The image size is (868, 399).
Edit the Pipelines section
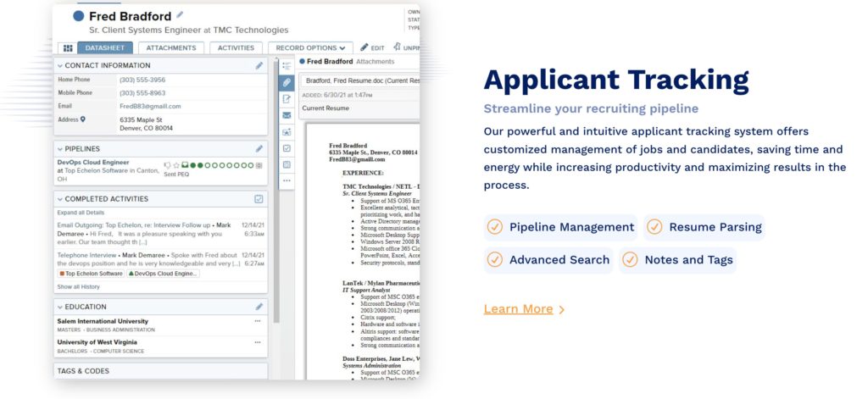click(x=259, y=148)
